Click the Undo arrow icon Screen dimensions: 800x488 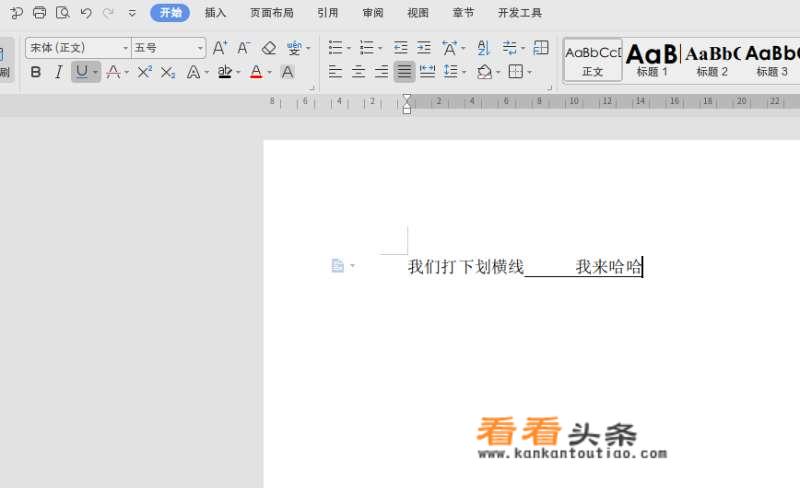tap(86, 13)
